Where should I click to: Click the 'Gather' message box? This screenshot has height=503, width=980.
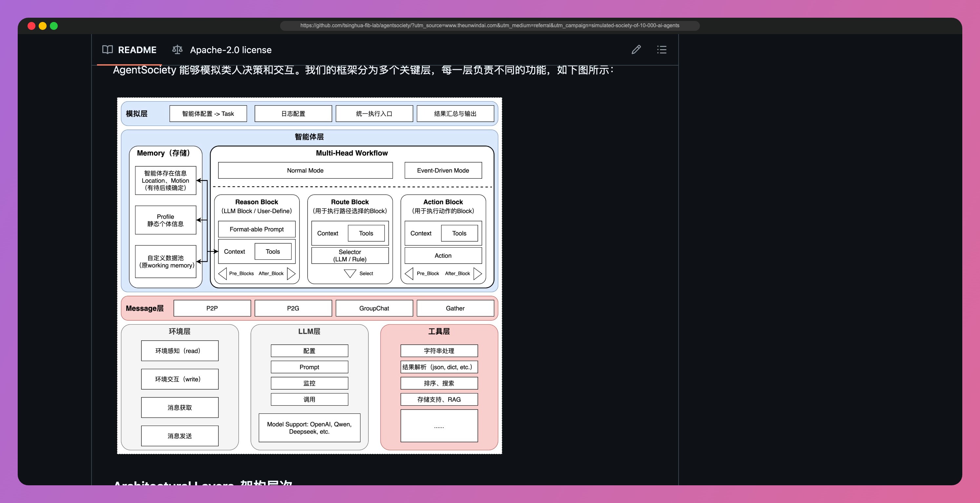point(455,308)
